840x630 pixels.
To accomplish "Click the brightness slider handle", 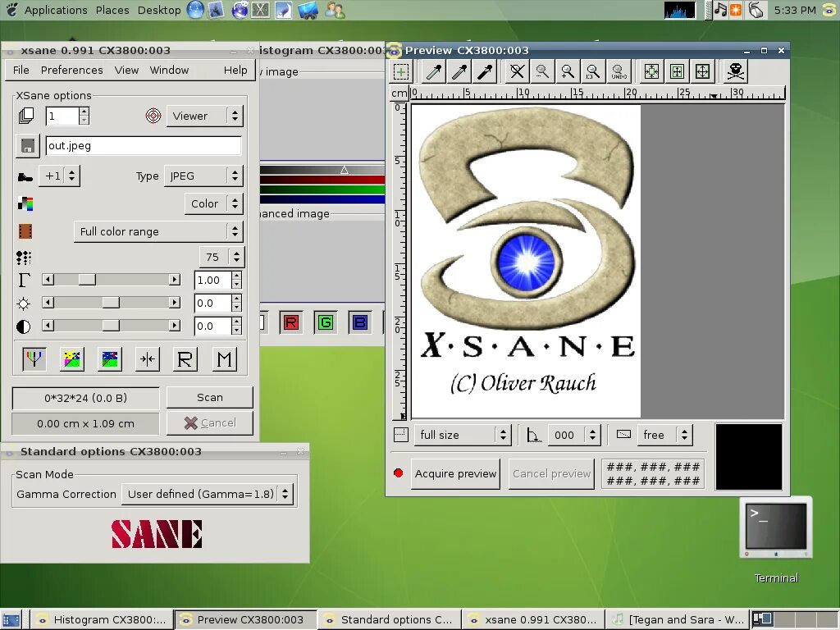I will [x=111, y=303].
